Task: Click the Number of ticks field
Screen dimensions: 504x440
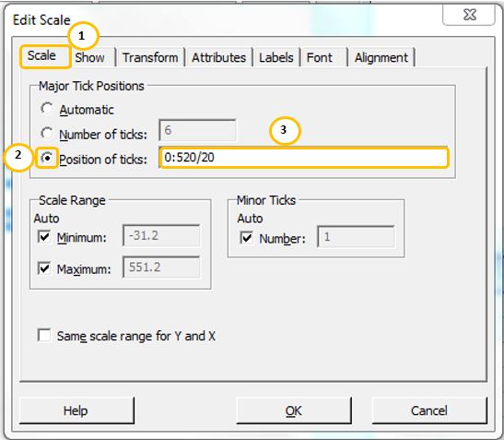Action: (198, 130)
